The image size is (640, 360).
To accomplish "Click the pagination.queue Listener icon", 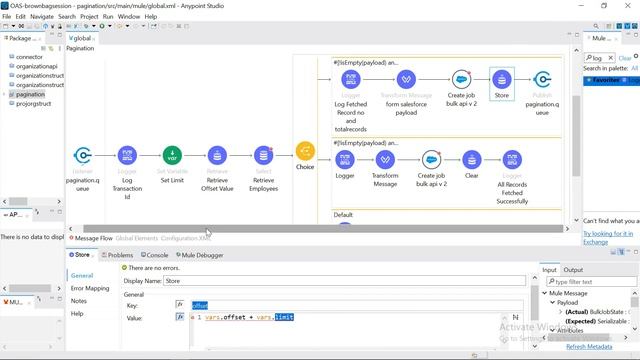I will pyautogui.click(x=82, y=155).
